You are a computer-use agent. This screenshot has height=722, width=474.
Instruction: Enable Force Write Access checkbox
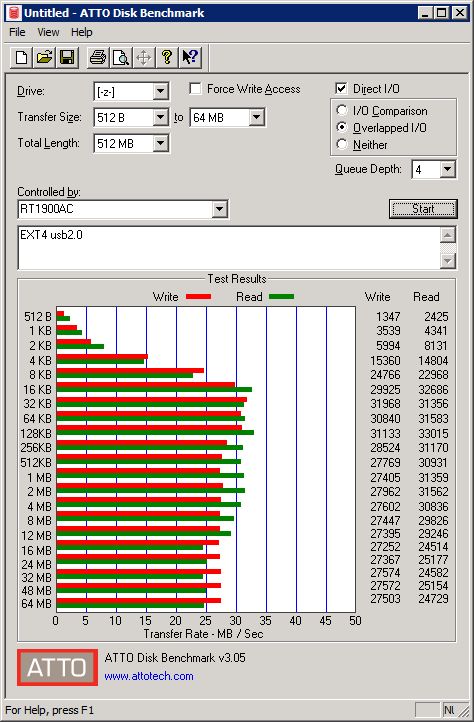195,88
